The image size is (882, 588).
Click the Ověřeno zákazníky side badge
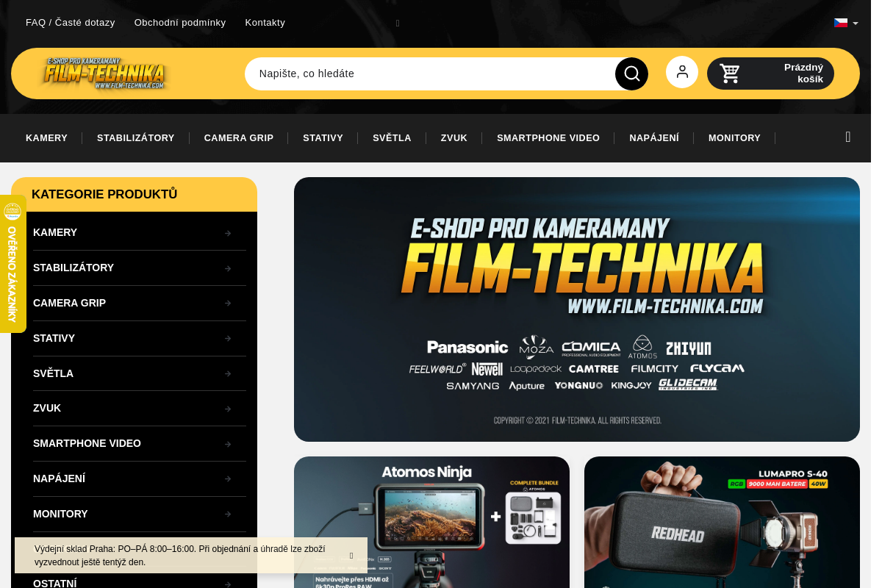(x=12, y=264)
